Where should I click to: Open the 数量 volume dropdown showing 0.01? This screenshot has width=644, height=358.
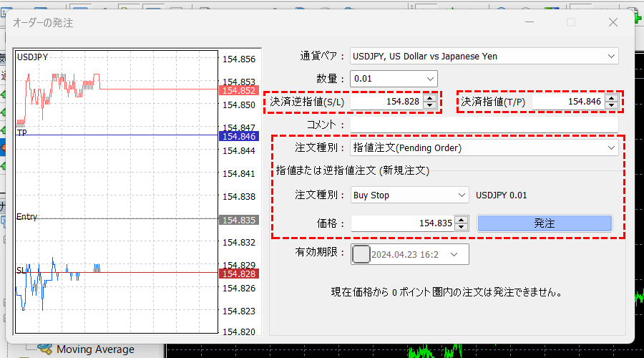point(394,79)
